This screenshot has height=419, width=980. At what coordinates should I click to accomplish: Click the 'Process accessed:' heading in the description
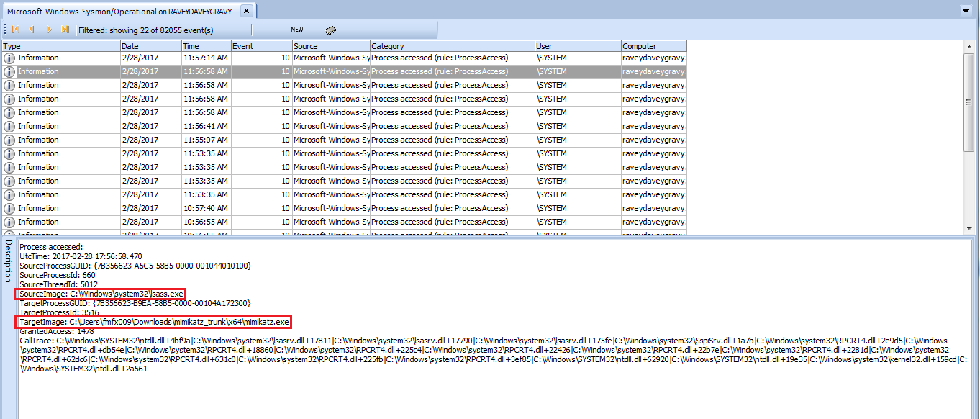(x=51, y=247)
